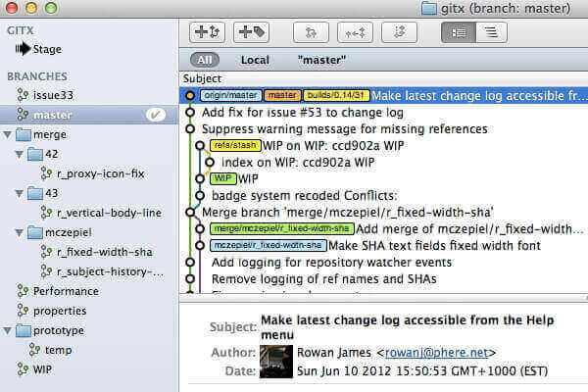Click the create branch toolbar button
Viewport: 588px width, 392px height.
[208, 32]
